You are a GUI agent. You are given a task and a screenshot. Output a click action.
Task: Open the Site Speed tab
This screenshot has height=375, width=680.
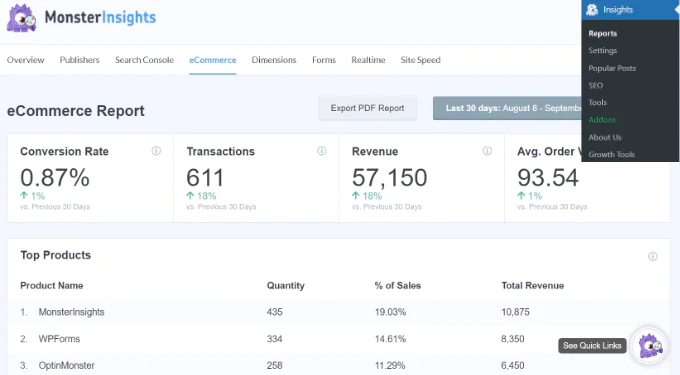point(420,60)
